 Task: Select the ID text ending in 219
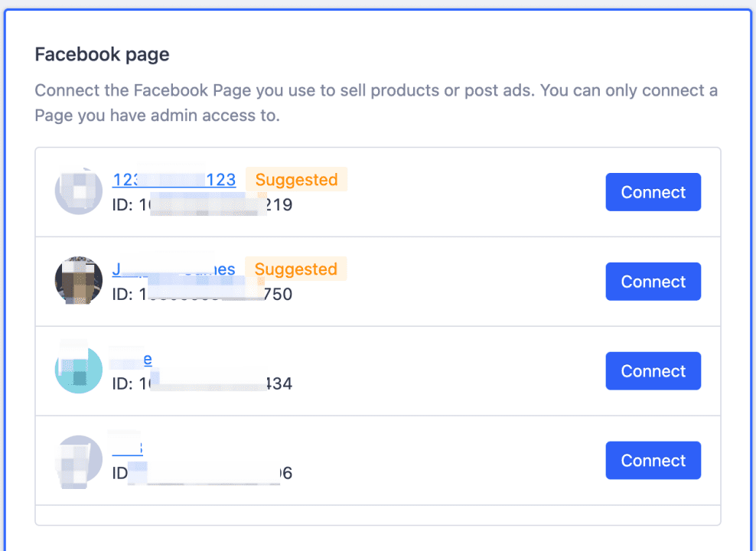coord(202,205)
